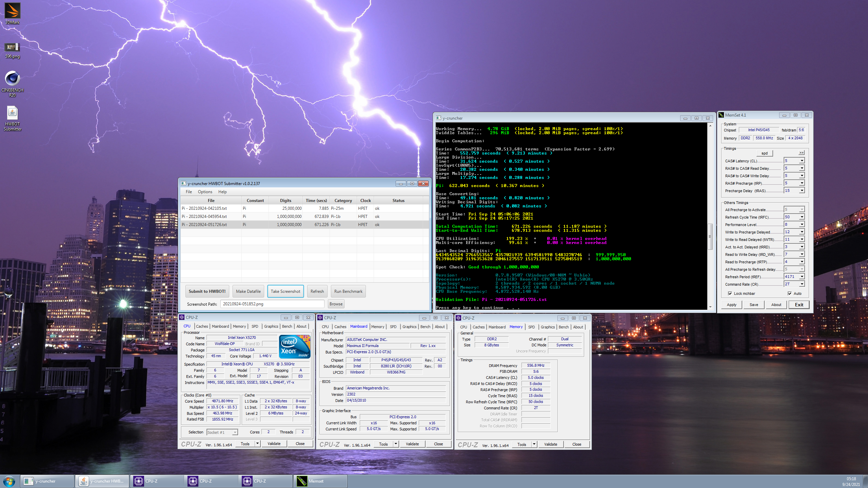Viewport: 868px width, 488px height.
Task: Open Tools dropdown arrow in CPU-Z Mainboard window
Action: [396, 444]
